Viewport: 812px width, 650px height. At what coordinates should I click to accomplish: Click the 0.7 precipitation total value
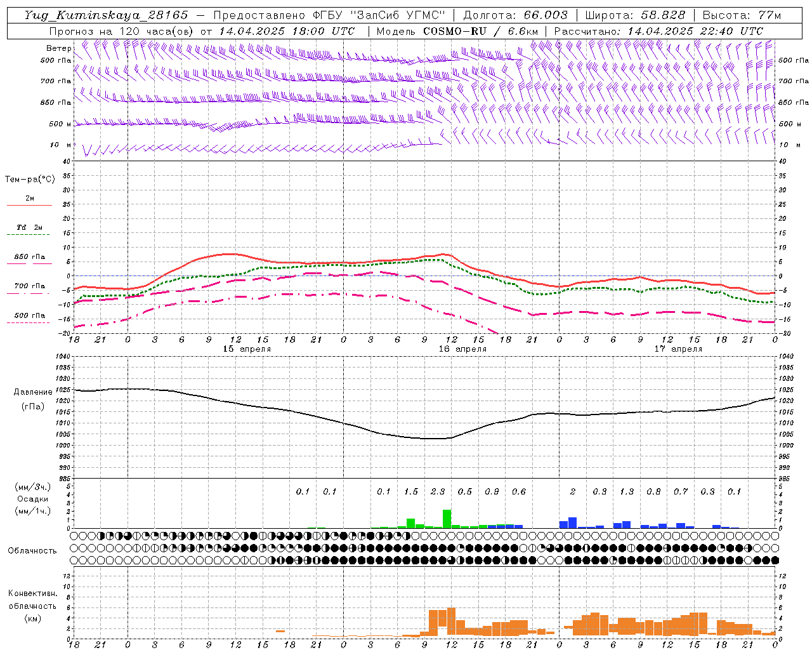point(681,491)
